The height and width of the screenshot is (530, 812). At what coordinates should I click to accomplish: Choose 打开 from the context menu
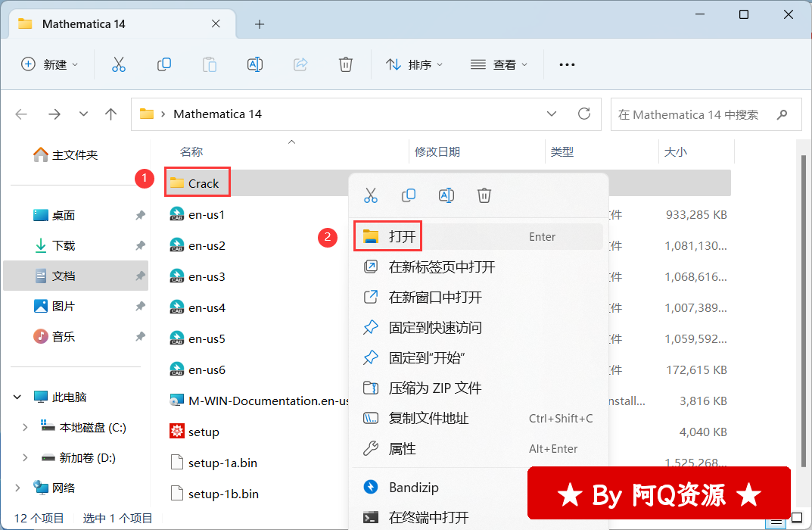tap(478, 237)
